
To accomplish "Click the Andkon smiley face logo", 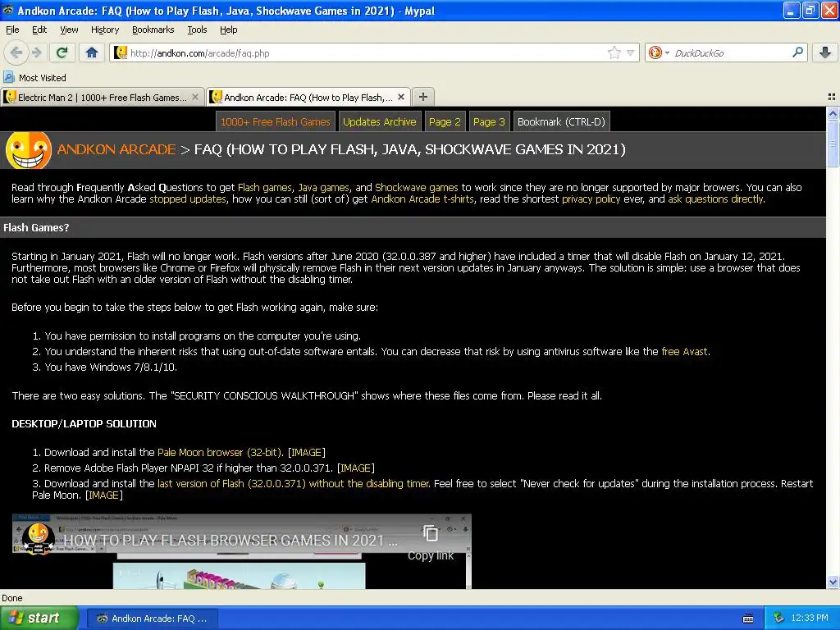I will [x=29, y=151].
